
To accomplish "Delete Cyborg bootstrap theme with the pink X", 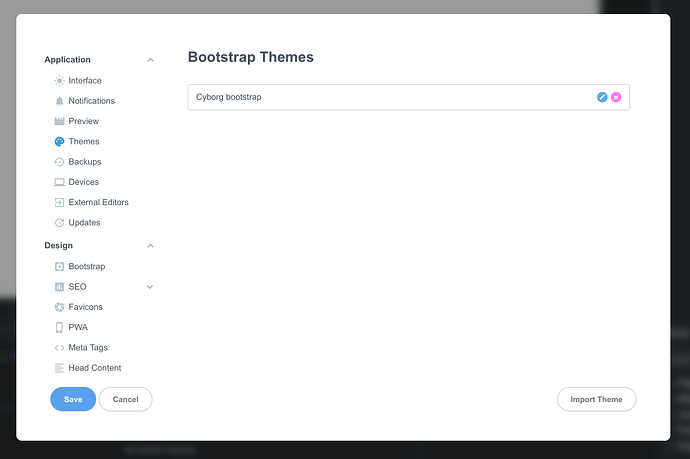I will (x=616, y=97).
